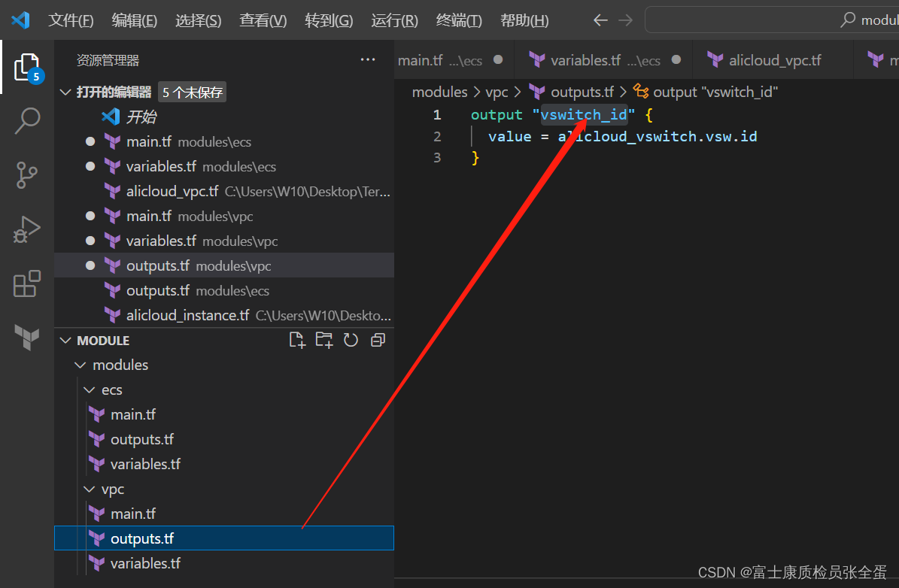Open the HashiCorp Terraform sidebar view

tap(26, 338)
